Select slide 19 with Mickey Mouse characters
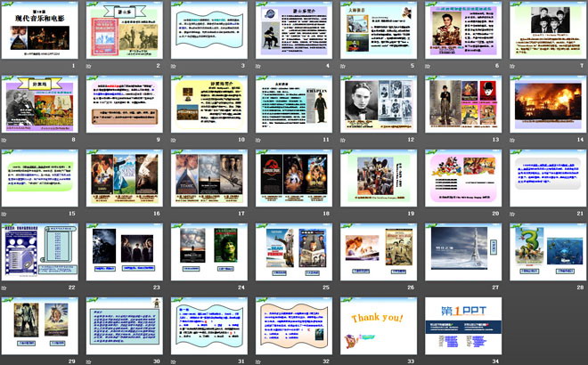Screen dimensions: 588x365 (378, 176)
